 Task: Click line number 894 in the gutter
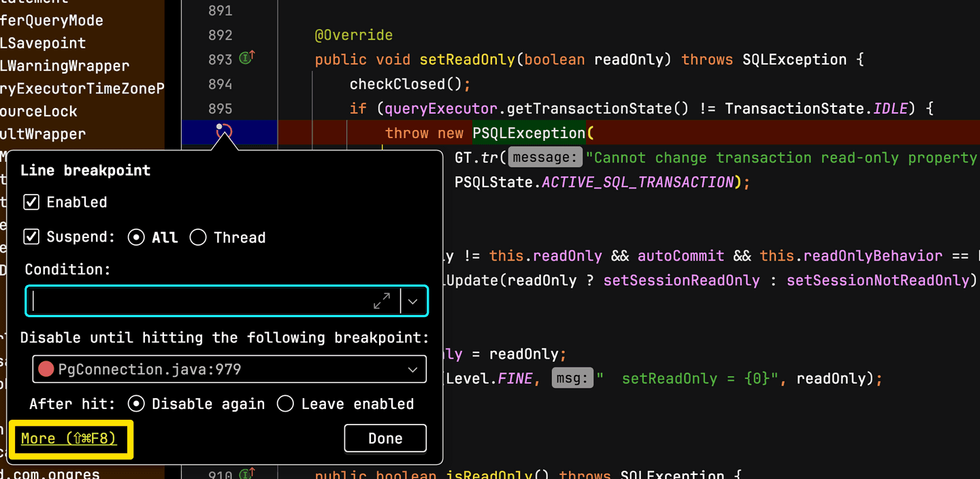[x=220, y=84]
